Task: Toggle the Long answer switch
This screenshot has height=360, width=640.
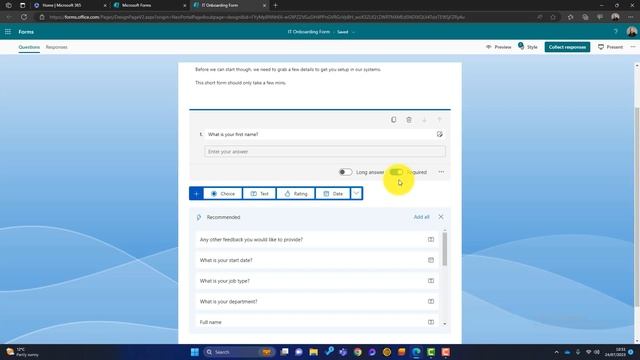Action: coord(345,172)
